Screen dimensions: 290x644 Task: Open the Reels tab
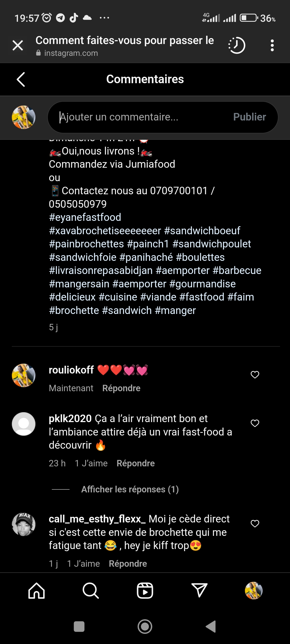[x=145, y=591]
